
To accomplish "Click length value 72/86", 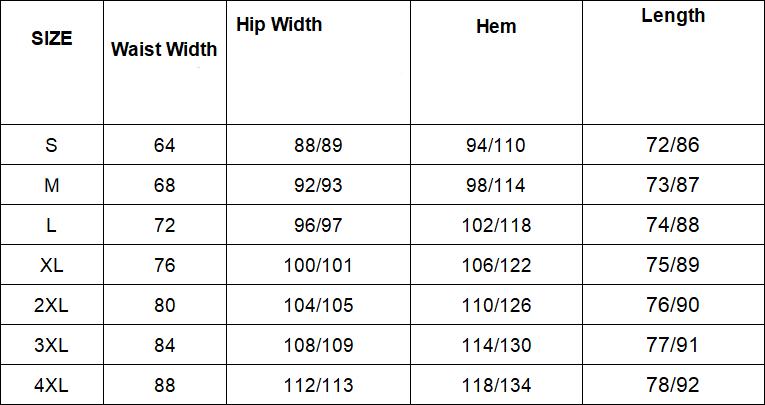I will point(673,145).
